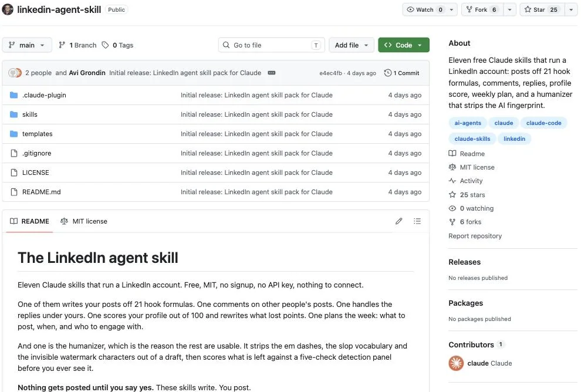
Task: Click Report repository
Action: tap(475, 236)
